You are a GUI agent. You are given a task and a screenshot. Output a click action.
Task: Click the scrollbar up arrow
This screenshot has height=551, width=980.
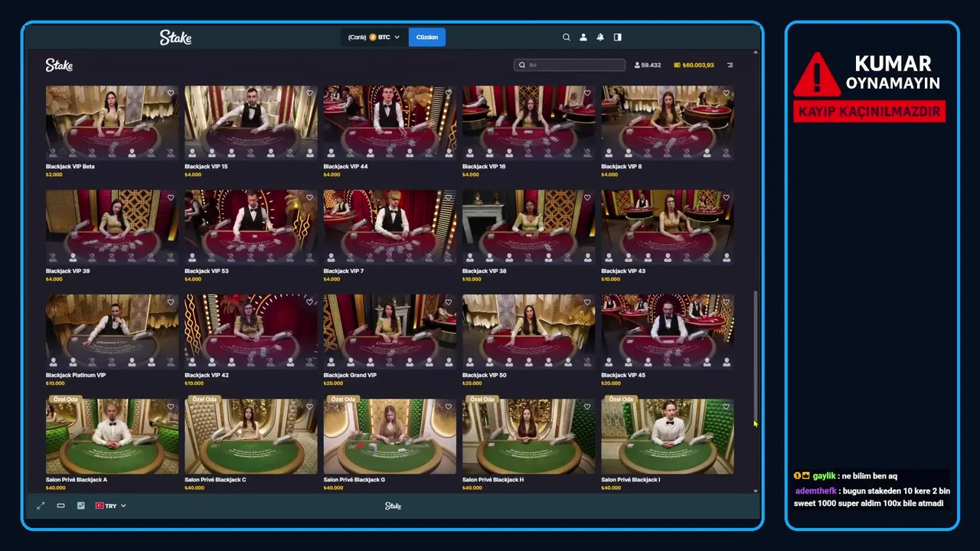tap(756, 52)
